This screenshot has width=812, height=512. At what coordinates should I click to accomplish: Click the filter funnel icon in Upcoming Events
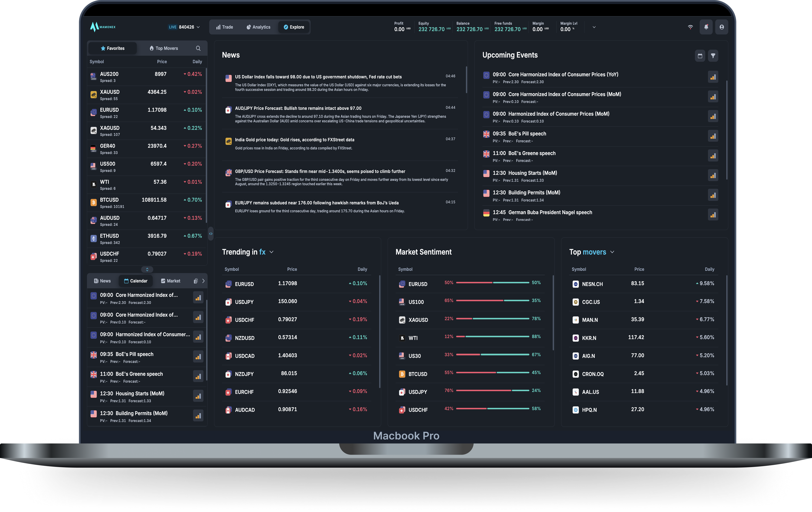(x=713, y=56)
